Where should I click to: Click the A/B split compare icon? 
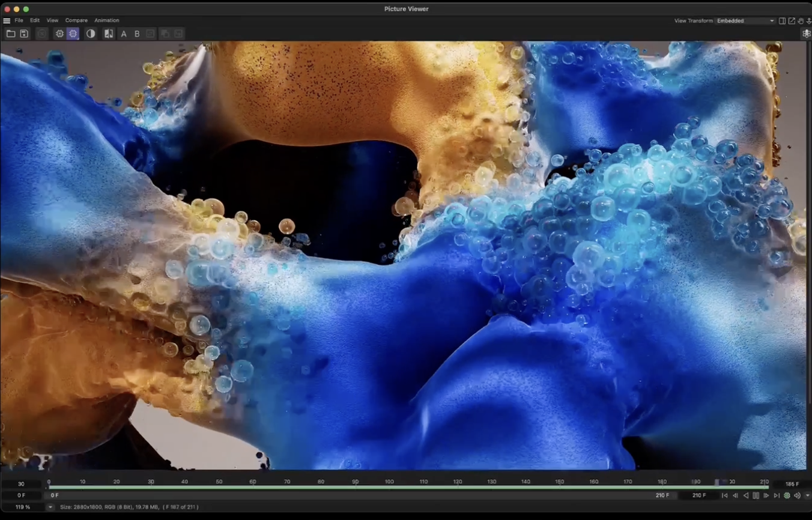[109, 34]
